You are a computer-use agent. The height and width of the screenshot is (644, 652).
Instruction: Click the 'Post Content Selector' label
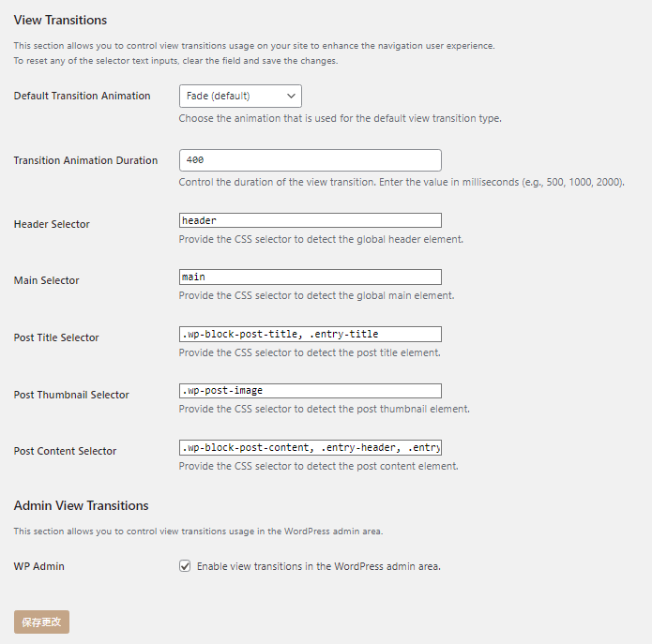tap(65, 451)
